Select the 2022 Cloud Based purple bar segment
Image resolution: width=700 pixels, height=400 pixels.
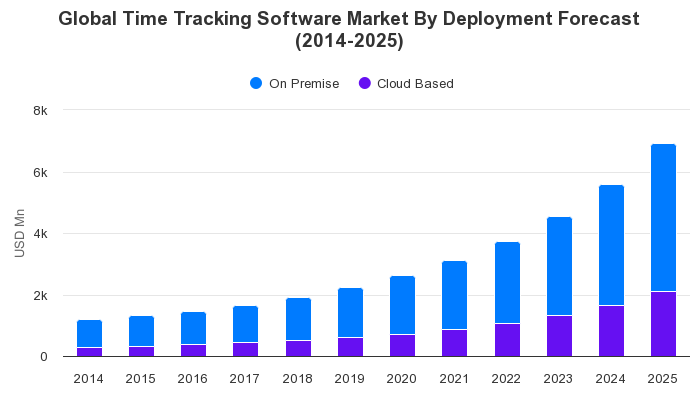pos(507,340)
